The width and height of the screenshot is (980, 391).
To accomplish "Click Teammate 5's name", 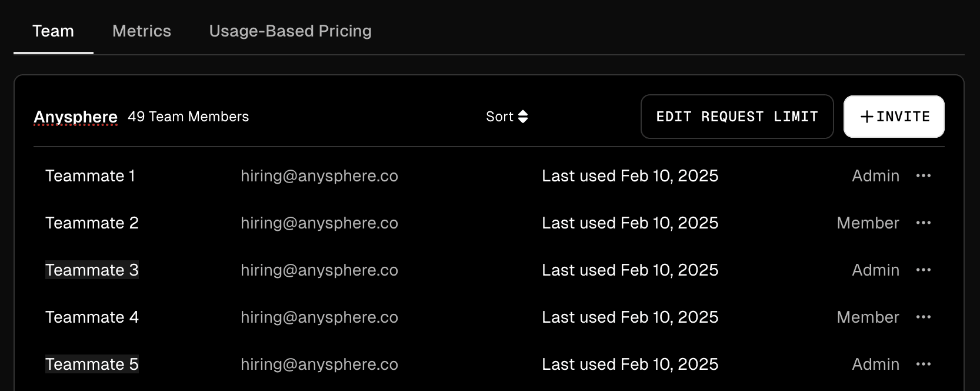I will coord(92,364).
